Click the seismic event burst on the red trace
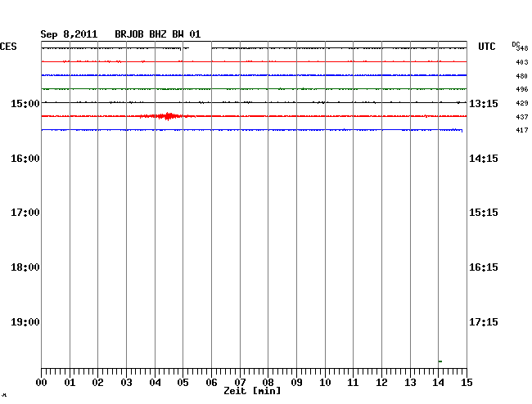Viewport: 532px width, 404px height. click(x=168, y=116)
